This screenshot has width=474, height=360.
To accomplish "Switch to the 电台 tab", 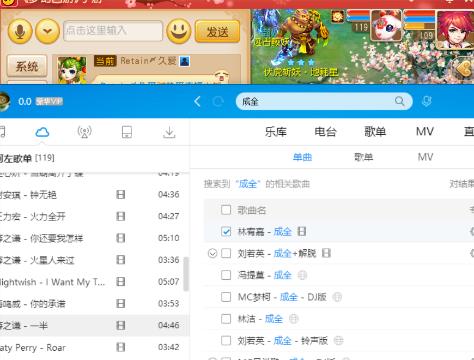I will pos(325,132).
